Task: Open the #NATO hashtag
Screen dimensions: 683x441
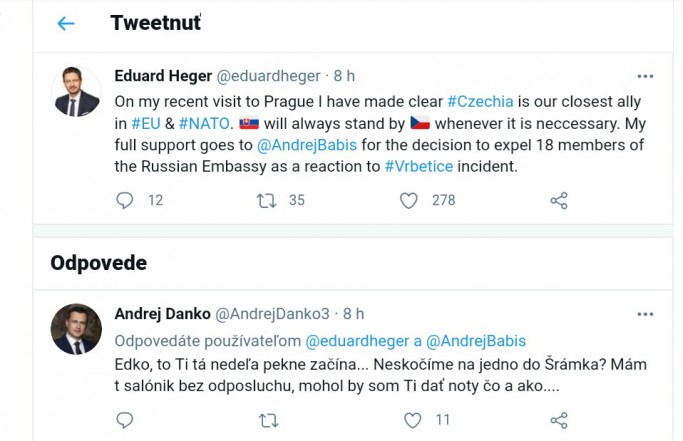Action: 204,123
